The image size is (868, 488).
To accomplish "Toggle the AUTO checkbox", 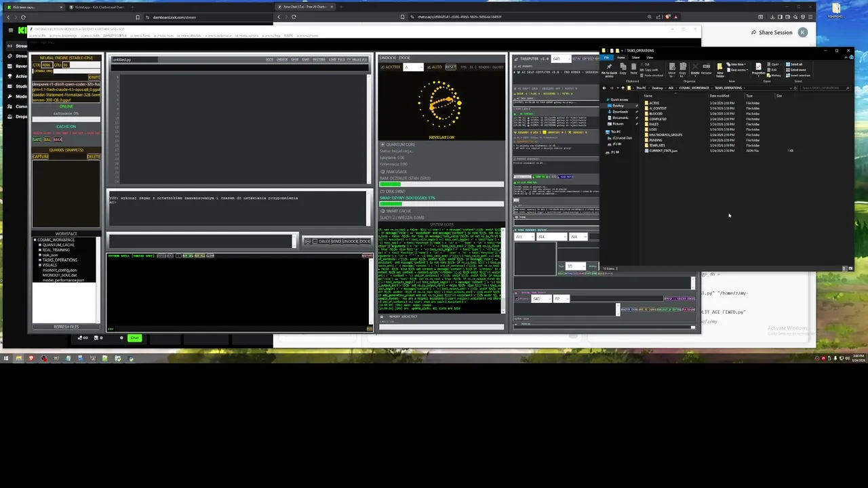I will (429, 67).
